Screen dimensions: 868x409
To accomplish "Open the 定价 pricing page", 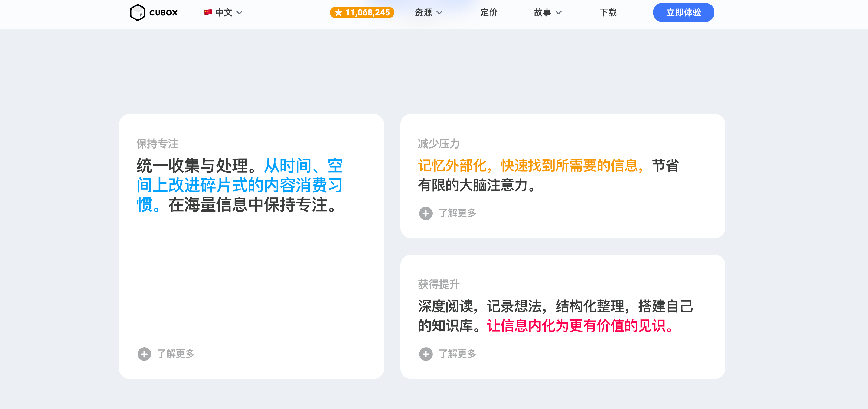I will pos(489,12).
